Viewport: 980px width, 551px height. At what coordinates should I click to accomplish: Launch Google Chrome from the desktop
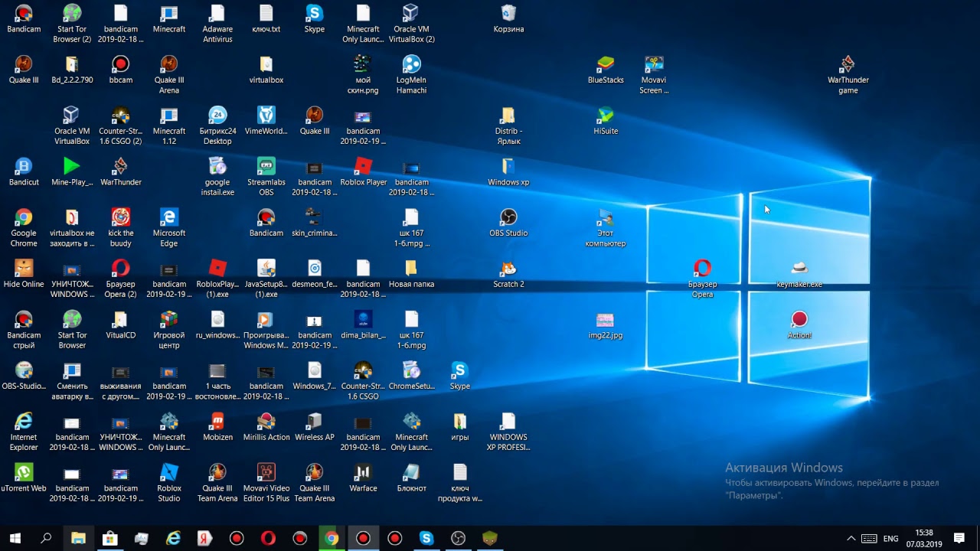(x=24, y=228)
